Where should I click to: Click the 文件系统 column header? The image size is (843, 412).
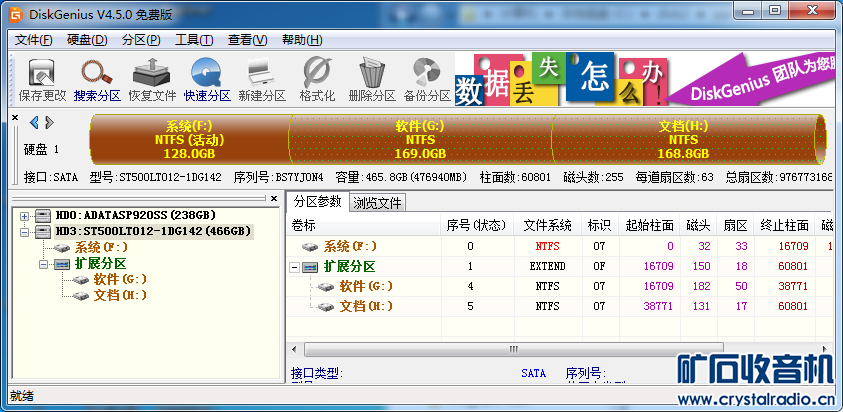[x=548, y=225]
